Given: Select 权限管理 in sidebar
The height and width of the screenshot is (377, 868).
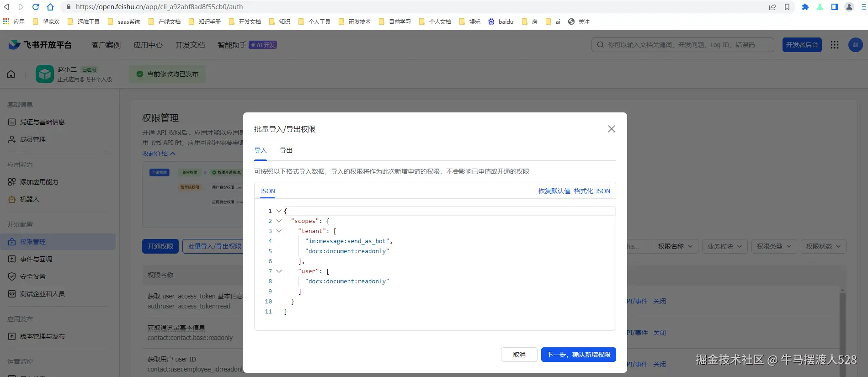Looking at the screenshot, I should (58, 242).
